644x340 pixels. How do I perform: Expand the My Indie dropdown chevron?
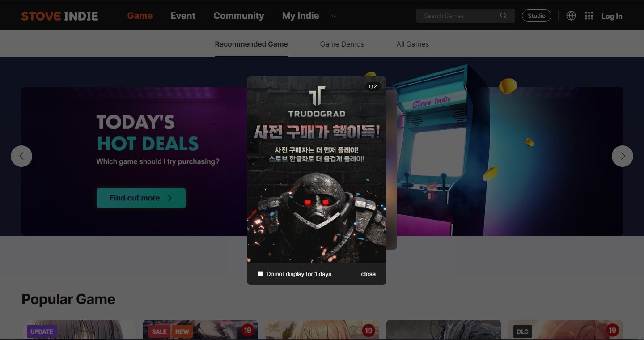pos(333,16)
